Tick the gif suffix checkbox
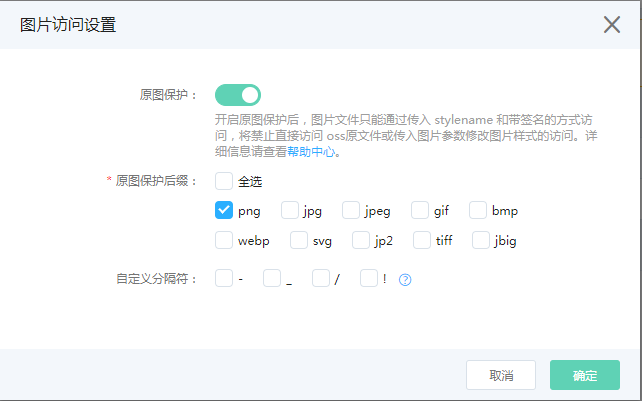The image size is (642, 401). 420,210
